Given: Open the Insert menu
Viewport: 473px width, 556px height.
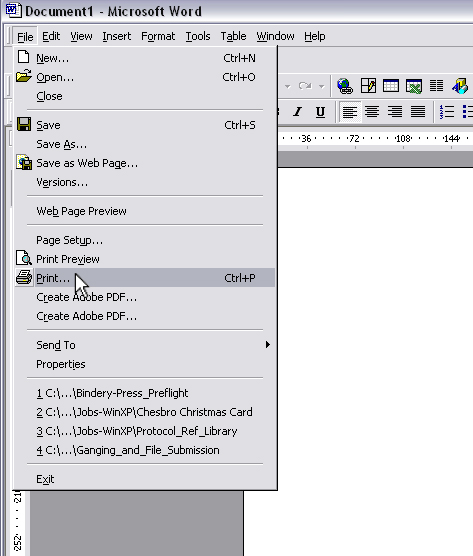Looking at the screenshot, I should (117, 36).
